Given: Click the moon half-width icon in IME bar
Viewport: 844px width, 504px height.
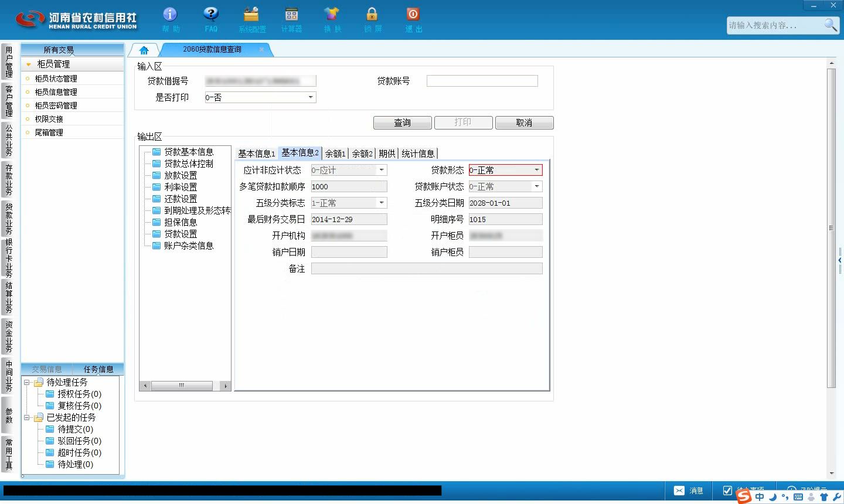Looking at the screenshot, I should tap(772, 497).
